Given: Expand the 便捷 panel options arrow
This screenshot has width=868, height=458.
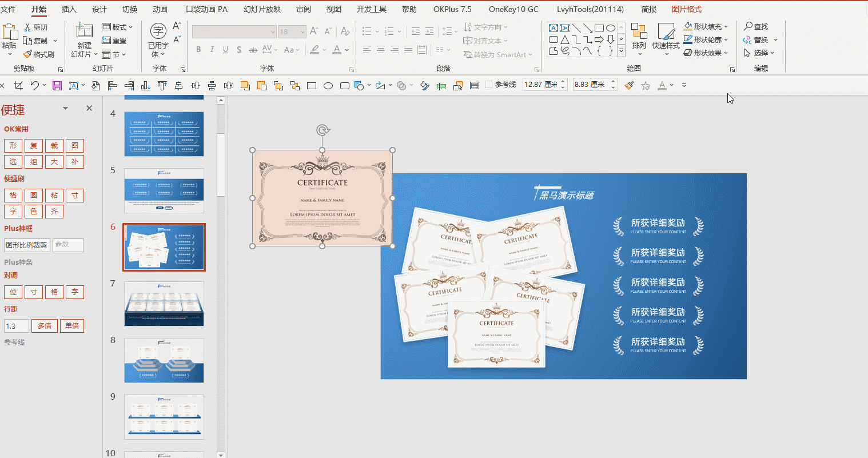Looking at the screenshot, I should click(65, 108).
